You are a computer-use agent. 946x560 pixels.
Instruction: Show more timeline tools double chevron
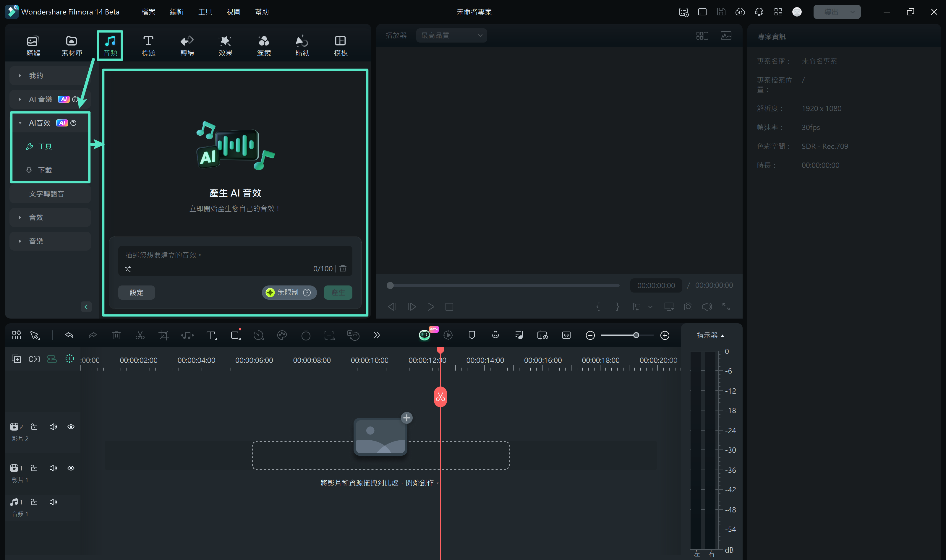click(376, 335)
